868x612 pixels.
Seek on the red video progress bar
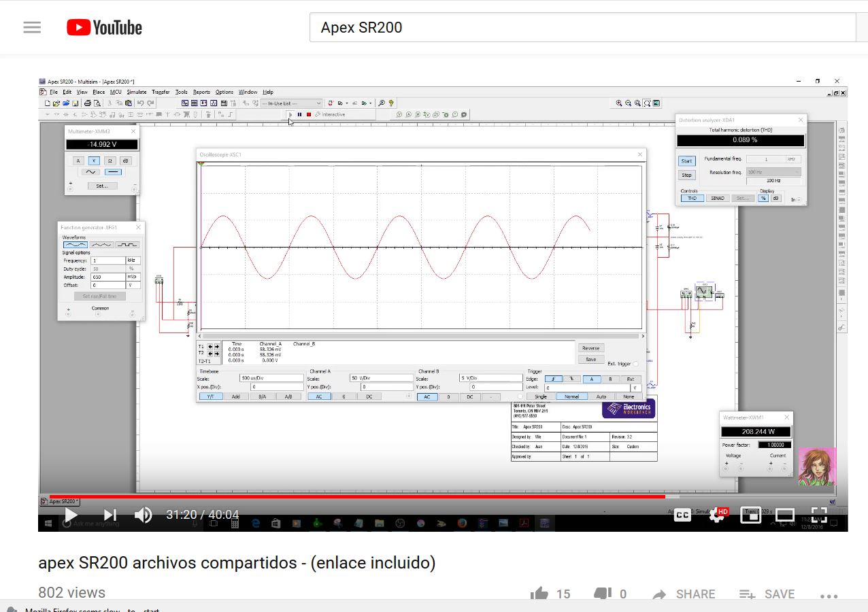pos(357,496)
